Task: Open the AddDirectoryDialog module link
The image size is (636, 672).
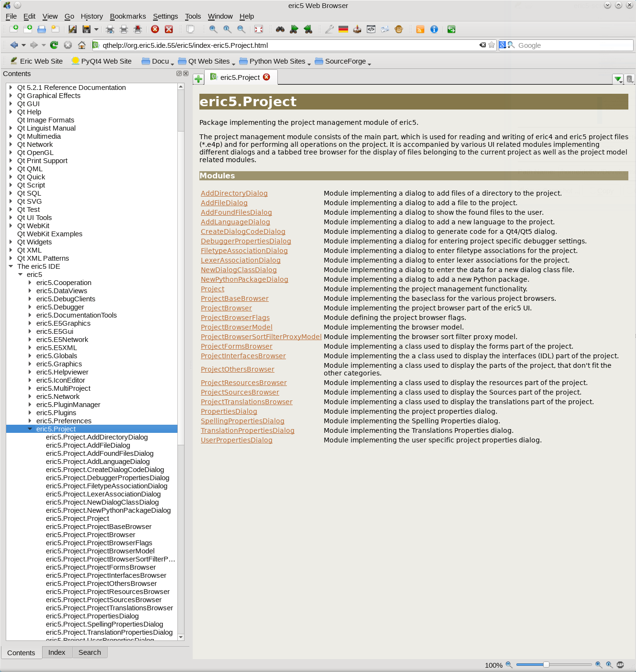Action: click(x=234, y=193)
